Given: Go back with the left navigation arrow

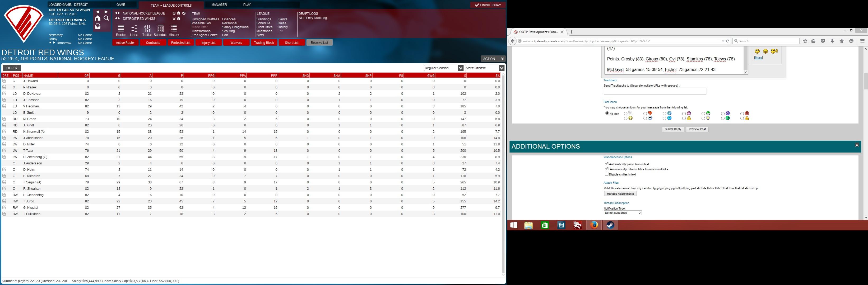Looking at the screenshot, I should click(x=98, y=12).
